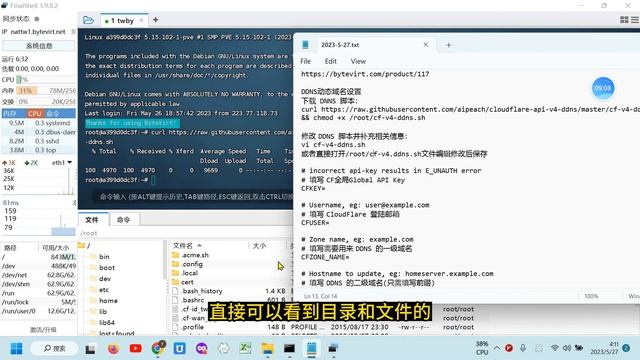Open Chrome from the taskbar
Screen dimensions: 640x360
pyautogui.click(x=158, y=349)
